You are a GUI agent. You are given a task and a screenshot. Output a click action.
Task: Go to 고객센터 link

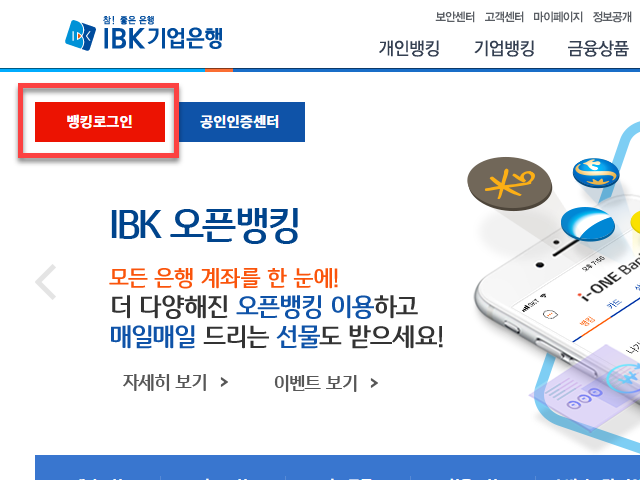coord(504,17)
